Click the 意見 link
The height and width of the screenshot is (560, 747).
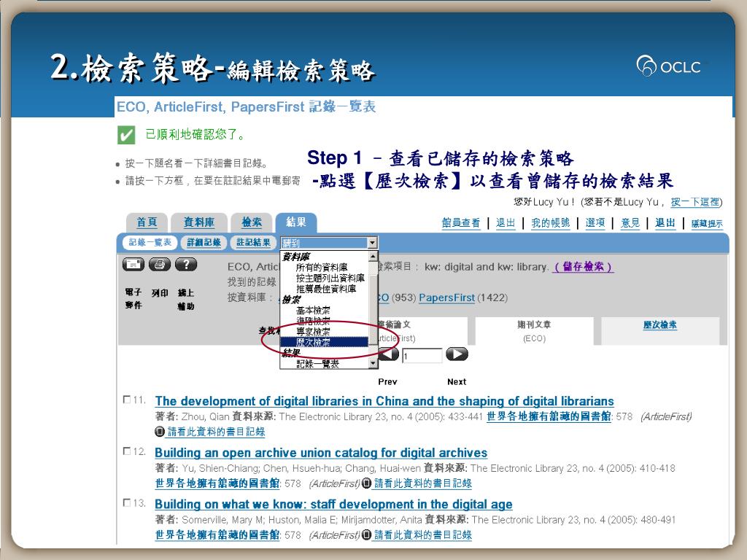[630, 223]
